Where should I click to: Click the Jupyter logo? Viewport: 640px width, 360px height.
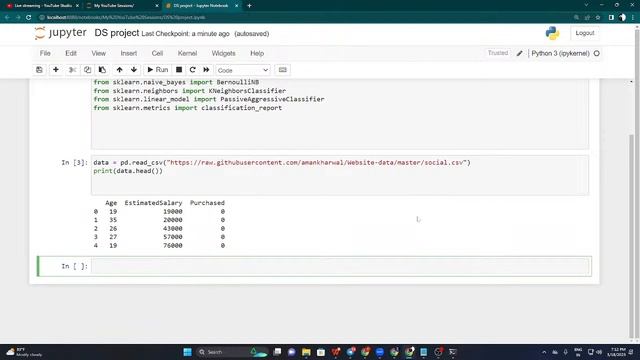pyautogui.click(x=60, y=33)
